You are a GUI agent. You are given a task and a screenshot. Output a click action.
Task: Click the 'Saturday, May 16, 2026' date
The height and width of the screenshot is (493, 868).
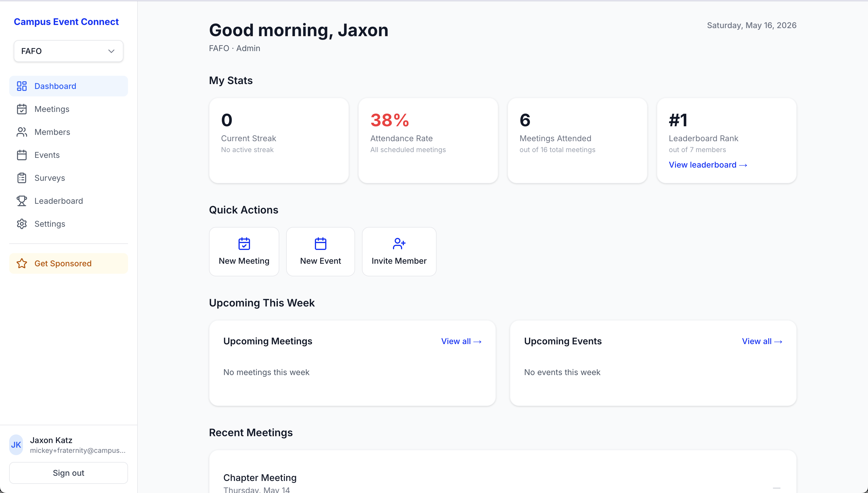751,25
